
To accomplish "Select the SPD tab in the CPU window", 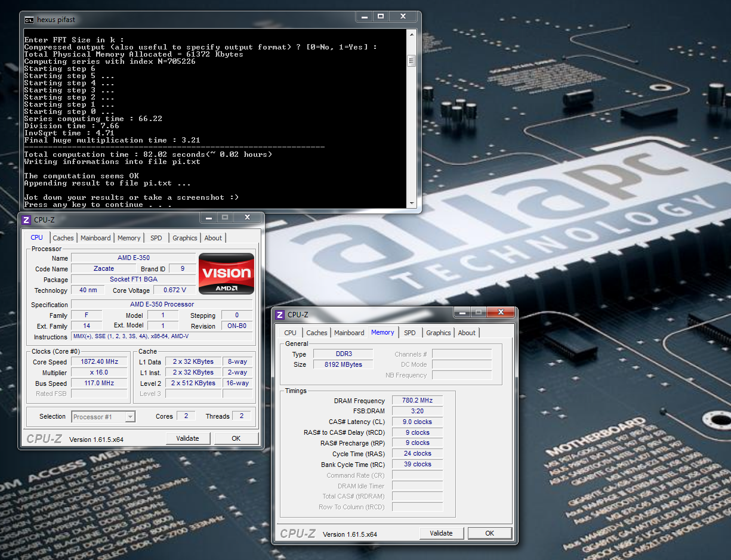I will click(156, 238).
